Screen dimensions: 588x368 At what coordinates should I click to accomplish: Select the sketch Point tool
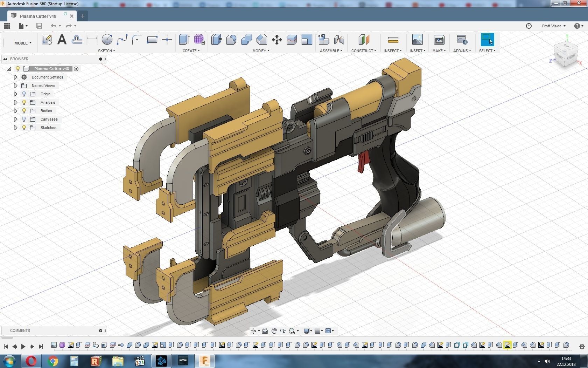click(x=167, y=40)
